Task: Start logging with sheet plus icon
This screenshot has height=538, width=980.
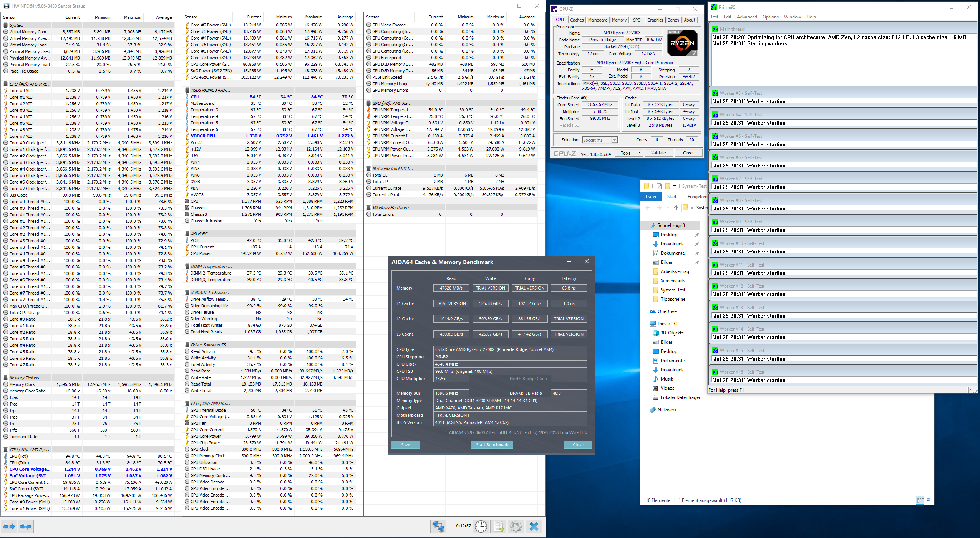Action: (x=498, y=526)
